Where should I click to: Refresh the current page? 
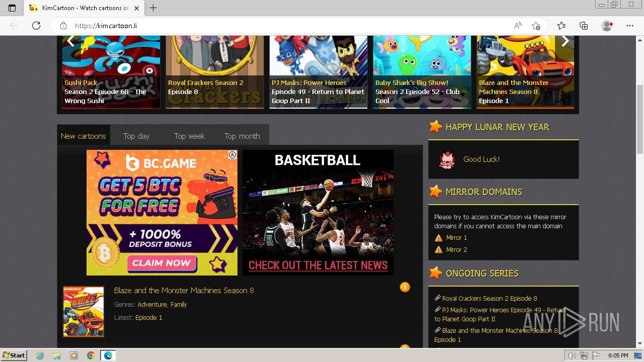tap(36, 26)
